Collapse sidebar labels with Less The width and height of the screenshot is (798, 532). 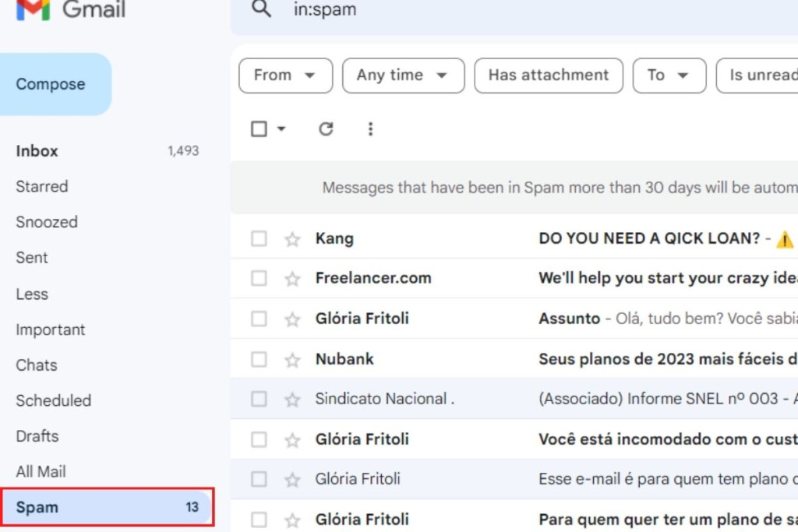tap(107, 294)
